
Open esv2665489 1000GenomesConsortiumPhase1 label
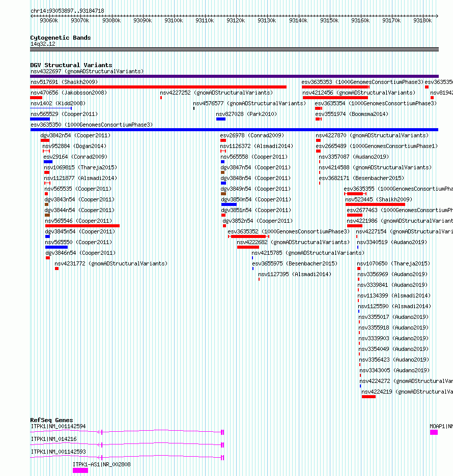(377, 146)
